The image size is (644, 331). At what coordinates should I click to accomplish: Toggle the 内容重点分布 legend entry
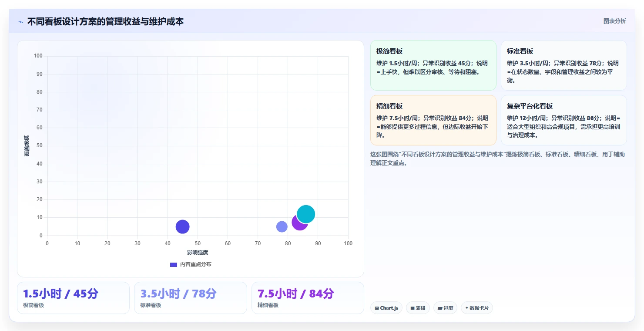coord(191,264)
